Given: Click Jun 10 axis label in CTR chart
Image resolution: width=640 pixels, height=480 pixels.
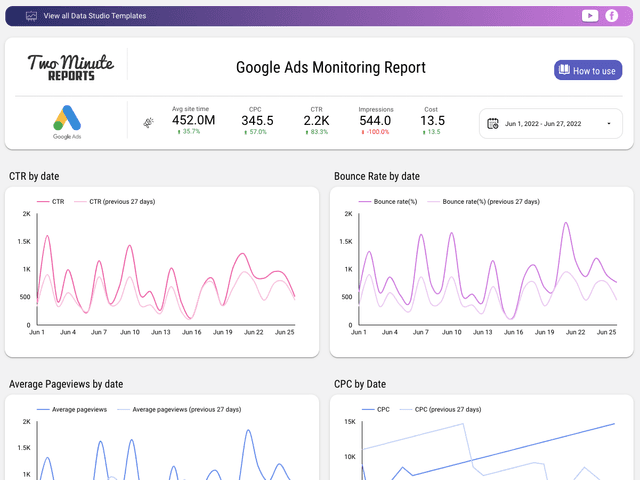Looking at the screenshot, I should click(x=130, y=332).
